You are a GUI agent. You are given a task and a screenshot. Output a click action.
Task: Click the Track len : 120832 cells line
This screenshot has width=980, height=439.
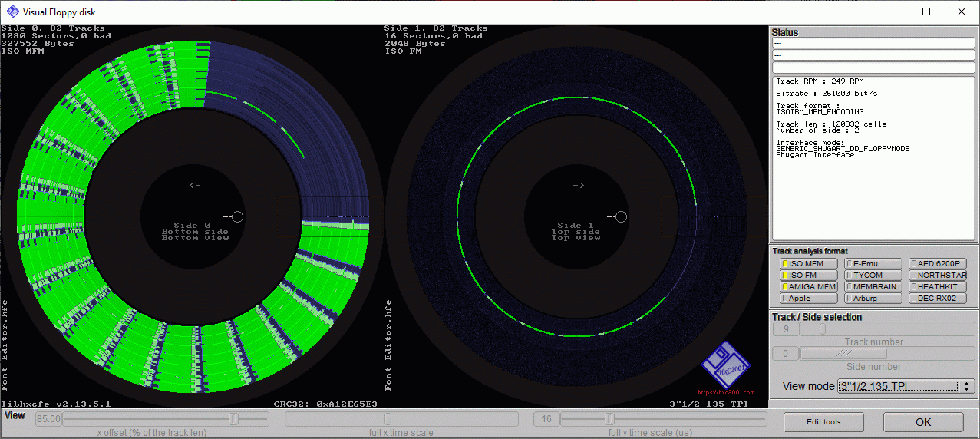point(831,124)
